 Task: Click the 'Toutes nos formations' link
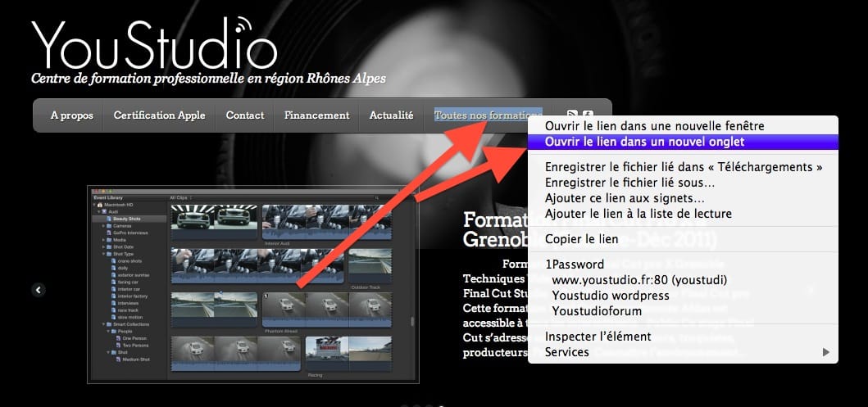tap(488, 115)
